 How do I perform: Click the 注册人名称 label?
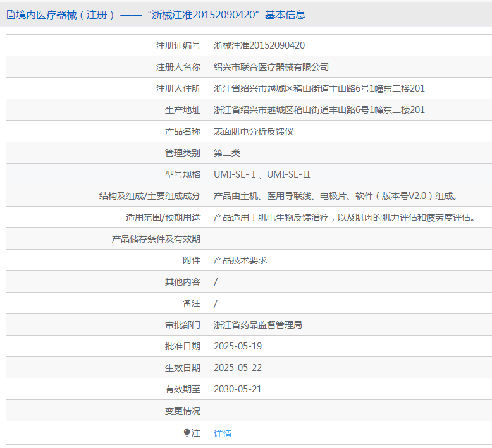(178, 67)
